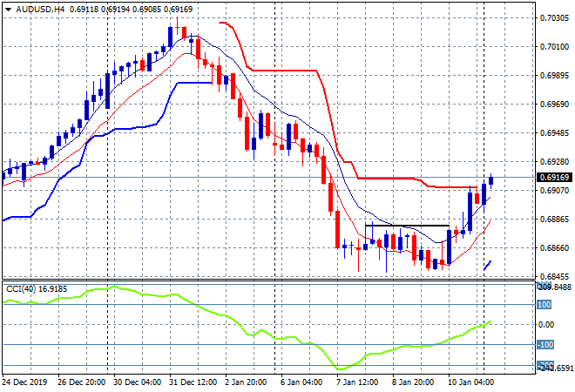The height and width of the screenshot is (392, 575).
Task: Click the 0.69895 price axis label
Action: pos(554,76)
